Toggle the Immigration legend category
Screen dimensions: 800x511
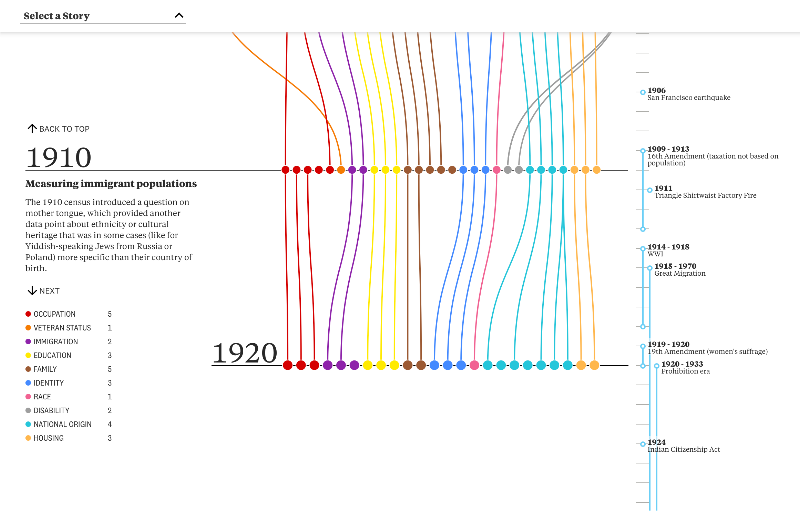click(x=55, y=342)
